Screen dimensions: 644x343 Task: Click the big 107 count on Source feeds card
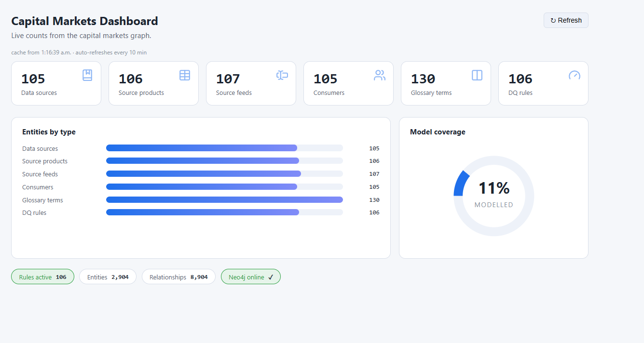[x=228, y=79]
